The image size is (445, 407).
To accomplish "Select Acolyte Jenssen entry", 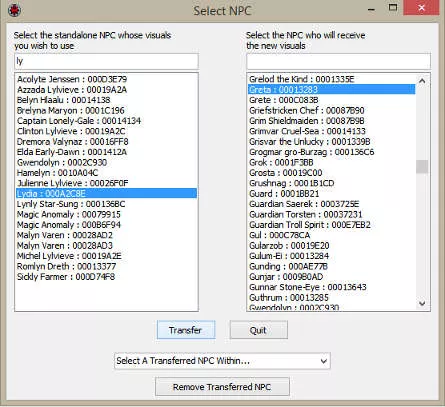I will [x=72, y=79].
